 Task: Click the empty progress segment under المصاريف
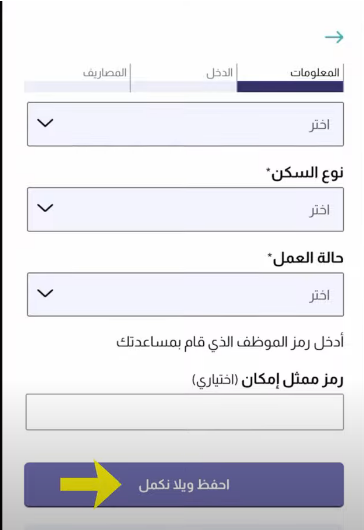click(77, 87)
